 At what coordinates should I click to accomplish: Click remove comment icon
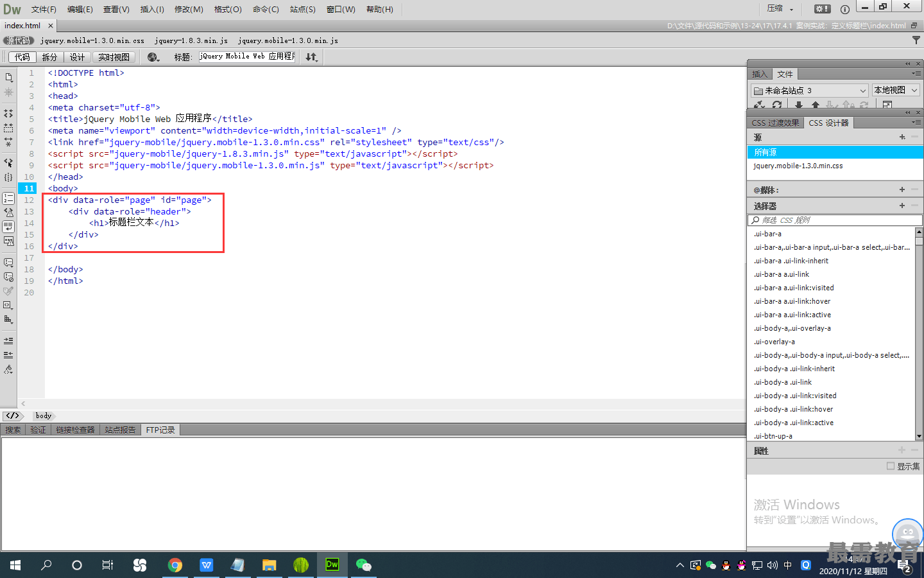[8, 277]
